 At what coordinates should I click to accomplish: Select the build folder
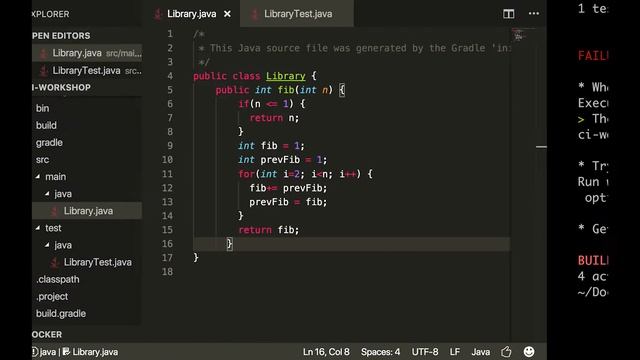click(x=46, y=125)
